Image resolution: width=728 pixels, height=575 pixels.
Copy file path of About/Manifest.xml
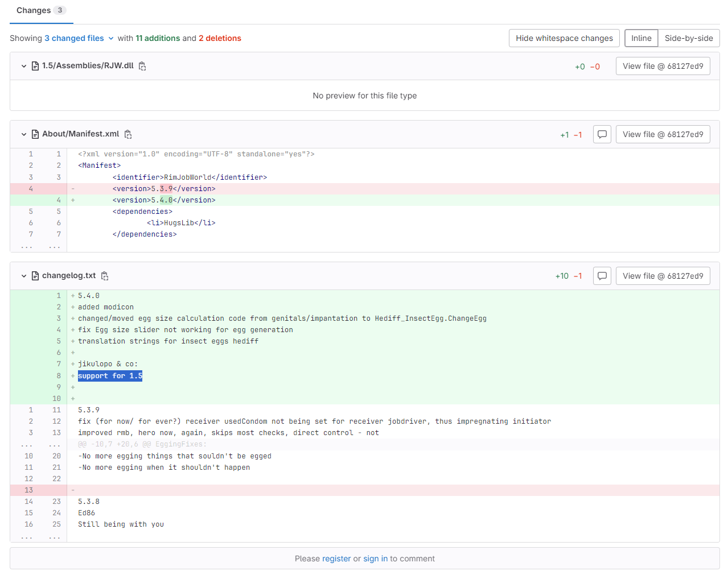[x=128, y=134]
